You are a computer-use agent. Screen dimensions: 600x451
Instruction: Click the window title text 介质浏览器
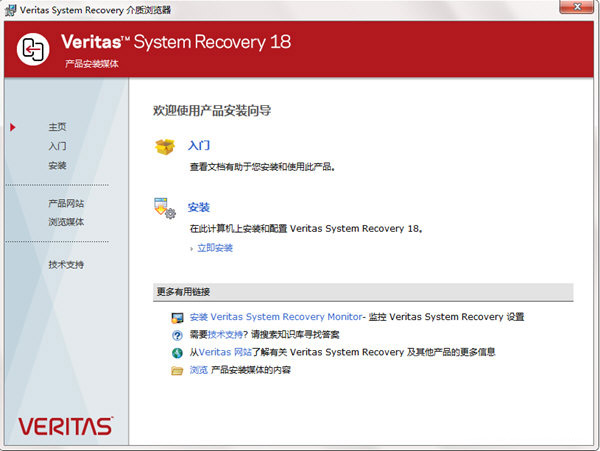pos(148,10)
